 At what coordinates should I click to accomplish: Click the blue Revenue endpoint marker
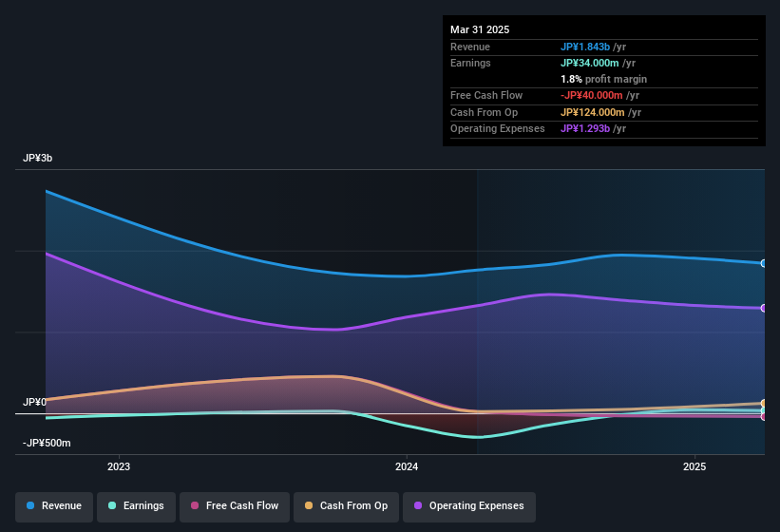pos(764,263)
